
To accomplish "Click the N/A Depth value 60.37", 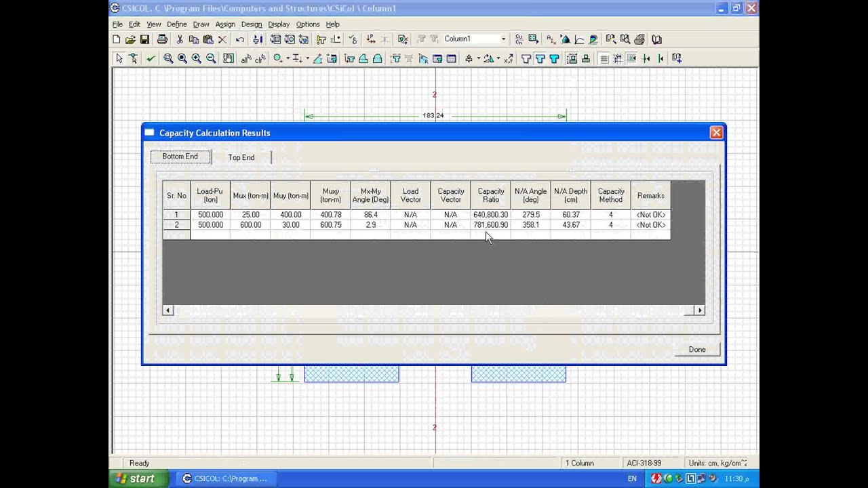I will [571, 215].
